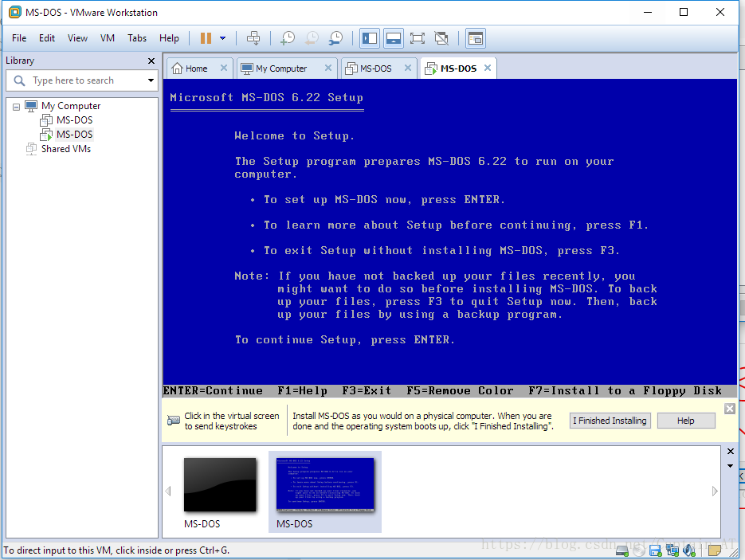Pause the virtual machine with toolbar pause button
This screenshot has width=745, height=560.
206,38
